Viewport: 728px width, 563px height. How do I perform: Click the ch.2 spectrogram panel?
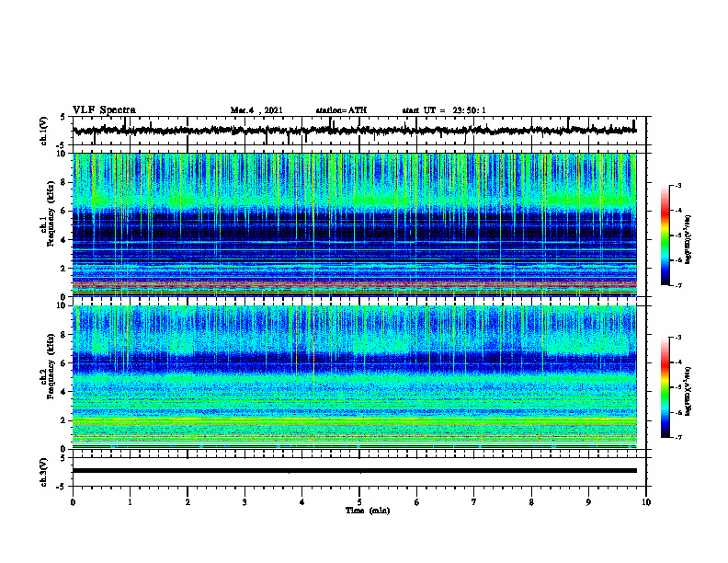[x=354, y=377]
